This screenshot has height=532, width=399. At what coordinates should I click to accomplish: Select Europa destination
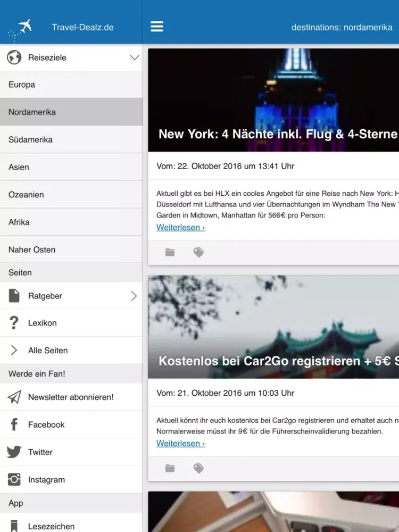click(71, 85)
